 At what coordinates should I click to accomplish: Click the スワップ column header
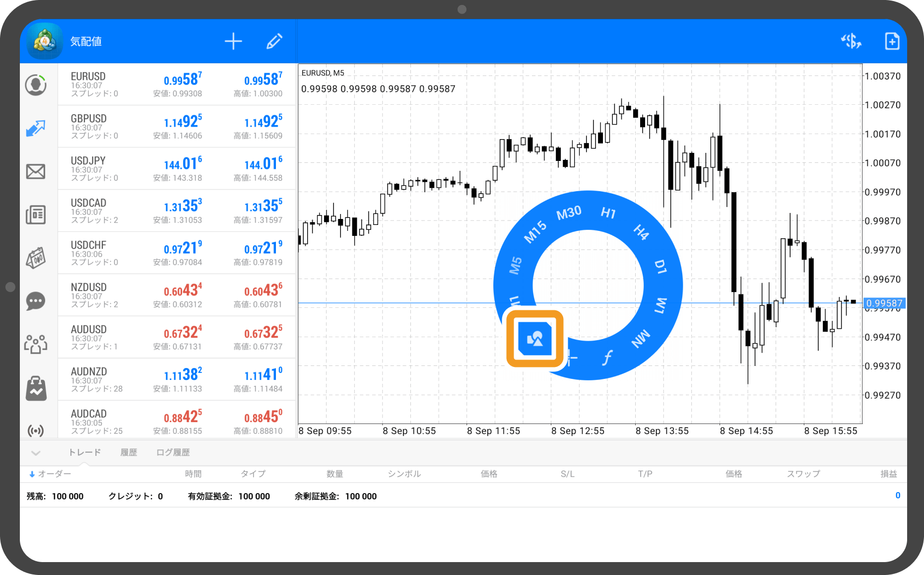pyautogui.click(x=803, y=474)
